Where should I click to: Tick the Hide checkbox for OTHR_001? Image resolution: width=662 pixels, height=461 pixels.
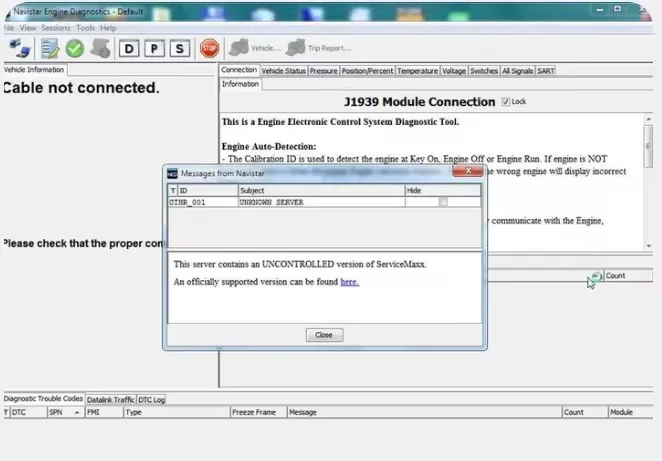pos(442,202)
